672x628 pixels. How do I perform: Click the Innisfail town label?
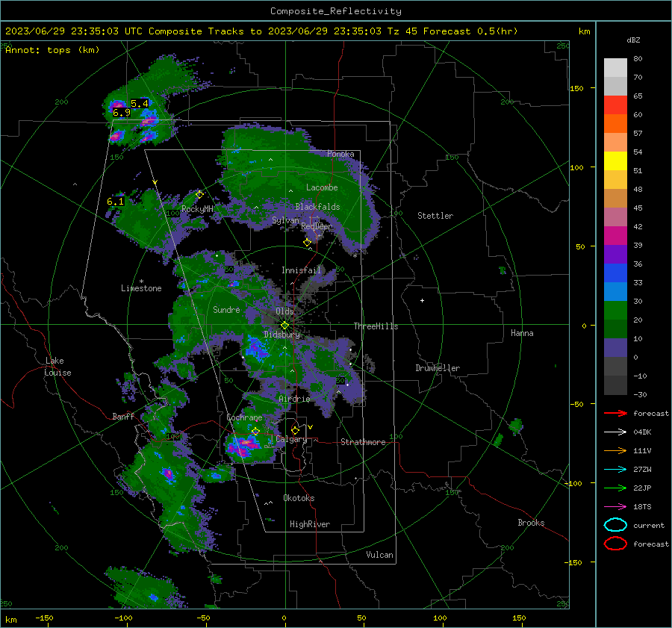[x=301, y=270]
